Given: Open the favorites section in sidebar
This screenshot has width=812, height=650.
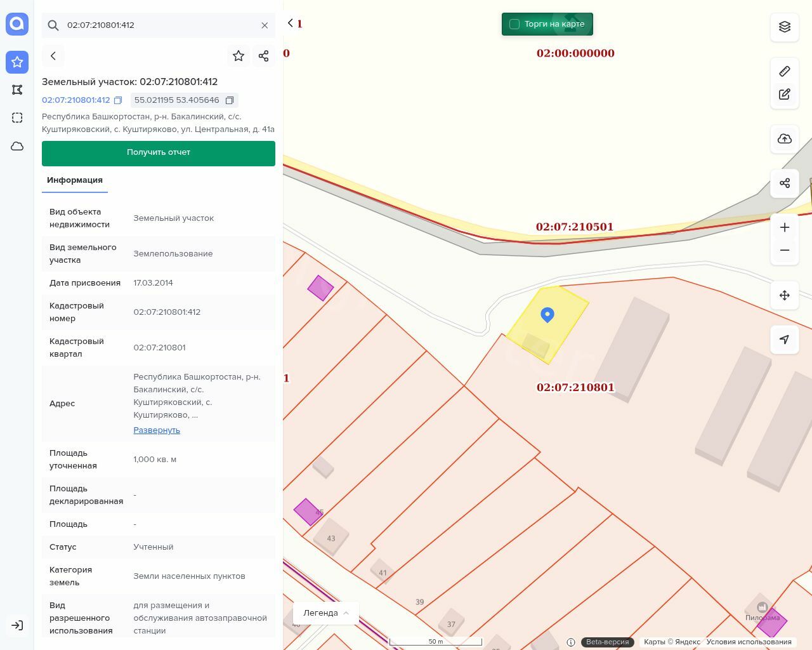Looking at the screenshot, I should tap(17, 62).
